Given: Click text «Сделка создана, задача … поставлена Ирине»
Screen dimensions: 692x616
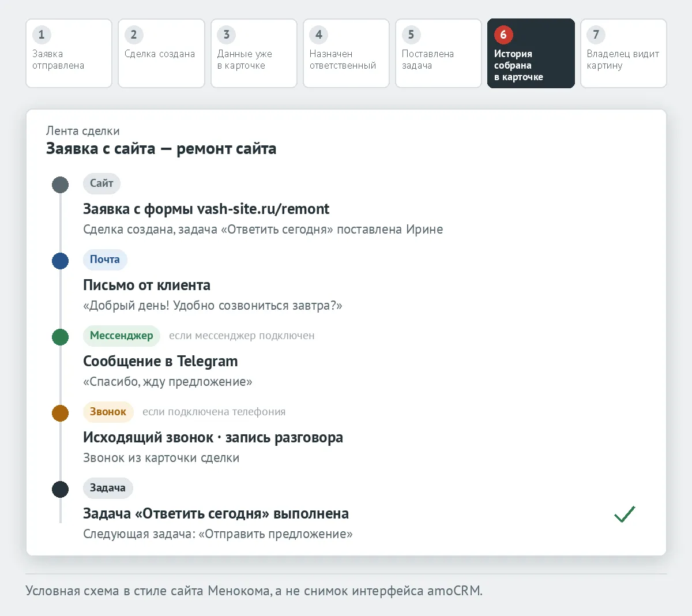Looking at the screenshot, I should click(263, 230).
